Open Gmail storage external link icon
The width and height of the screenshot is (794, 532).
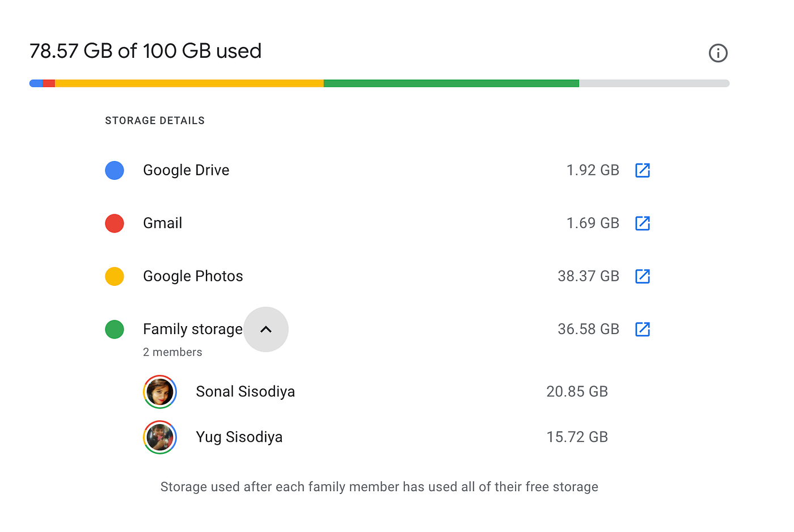click(643, 223)
